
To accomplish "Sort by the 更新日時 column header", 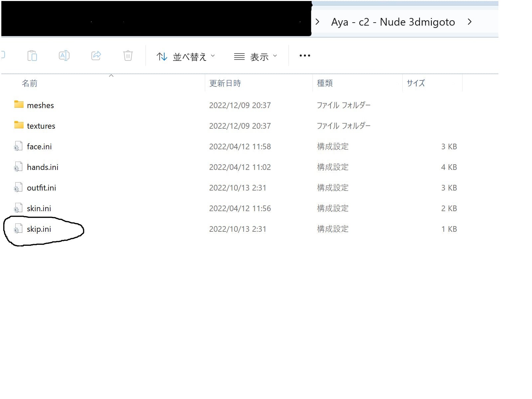I will click(225, 83).
